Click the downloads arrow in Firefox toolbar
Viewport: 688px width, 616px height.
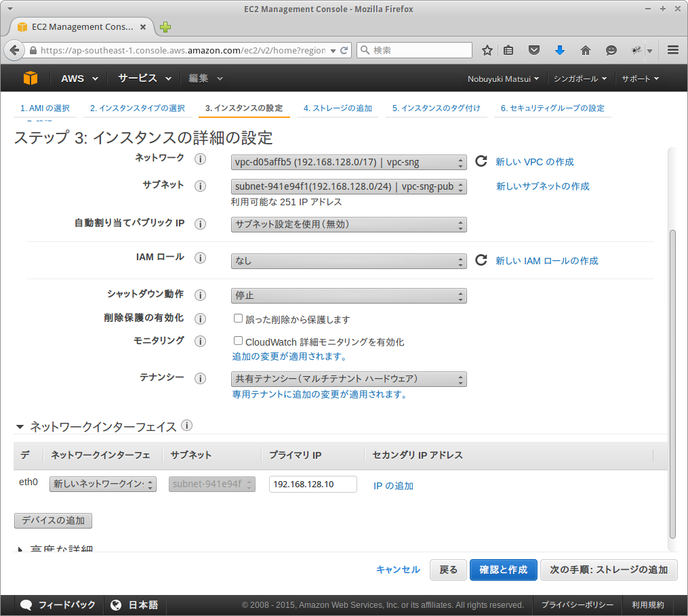tap(560, 49)
